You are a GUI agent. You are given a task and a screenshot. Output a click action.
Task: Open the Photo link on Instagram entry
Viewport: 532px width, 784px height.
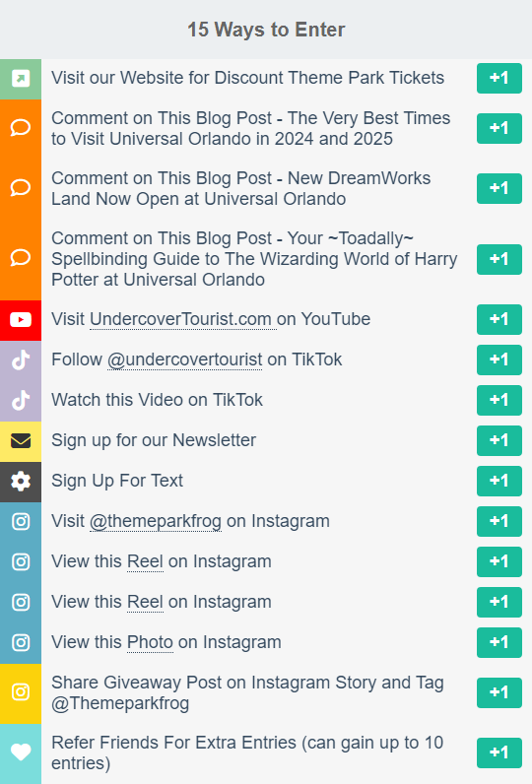pos(150,642)
